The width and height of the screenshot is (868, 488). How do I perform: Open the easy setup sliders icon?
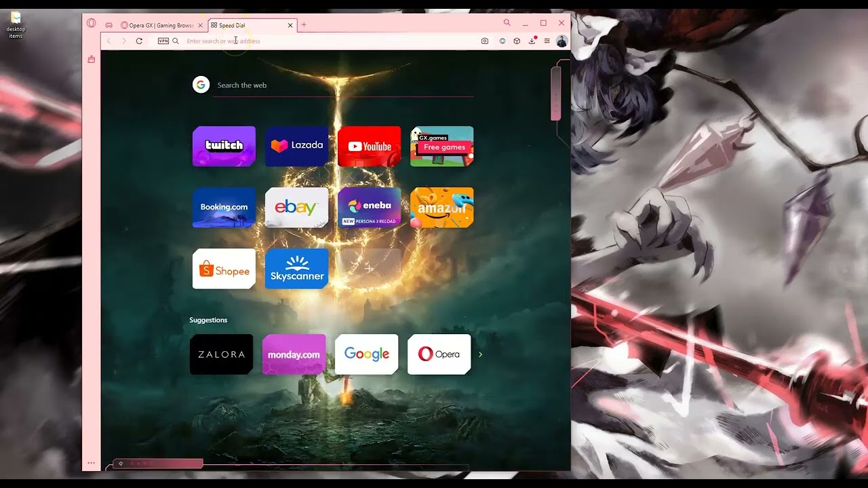click(x=547, y=41)
